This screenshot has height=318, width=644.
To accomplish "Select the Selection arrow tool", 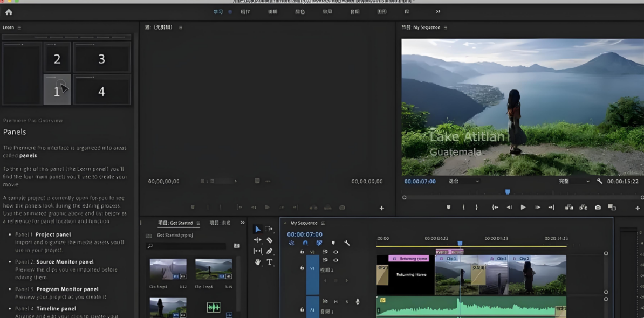I will pyautogui.click(x=257, y=229).
